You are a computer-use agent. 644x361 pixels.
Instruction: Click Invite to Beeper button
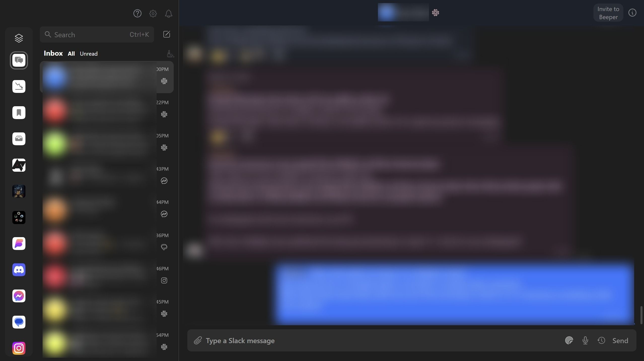608,12
